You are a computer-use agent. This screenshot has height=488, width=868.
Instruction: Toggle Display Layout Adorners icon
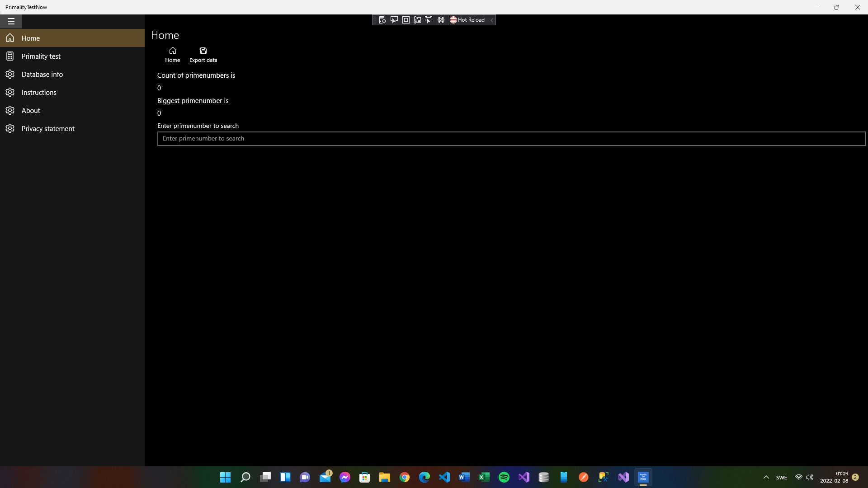pos(406,20)
